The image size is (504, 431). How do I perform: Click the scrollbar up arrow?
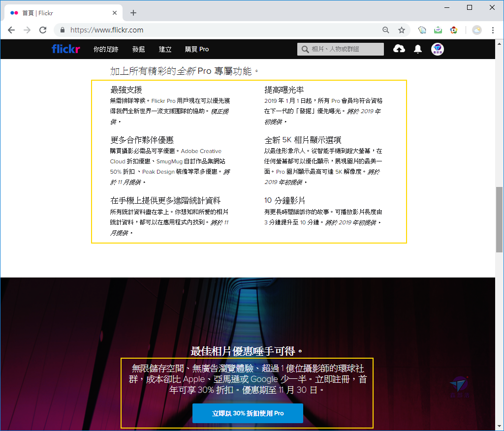[499, 43]
